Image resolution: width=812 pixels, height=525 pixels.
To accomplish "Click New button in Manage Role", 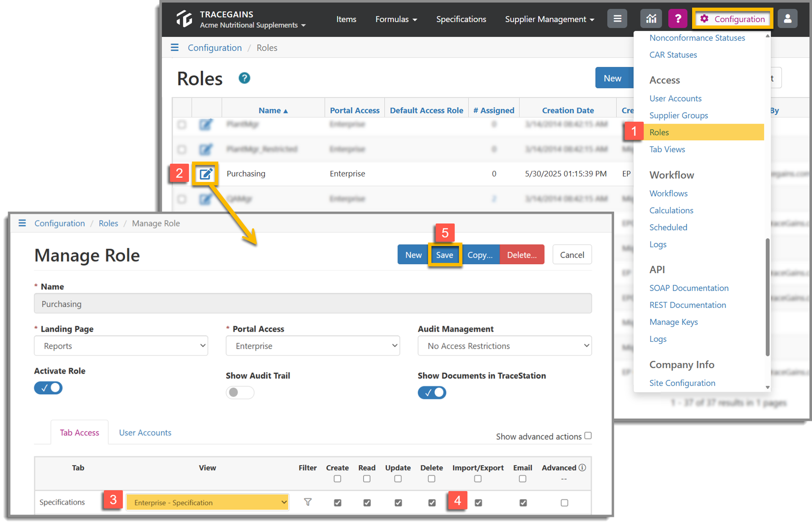I will click(x=413, y=255).
